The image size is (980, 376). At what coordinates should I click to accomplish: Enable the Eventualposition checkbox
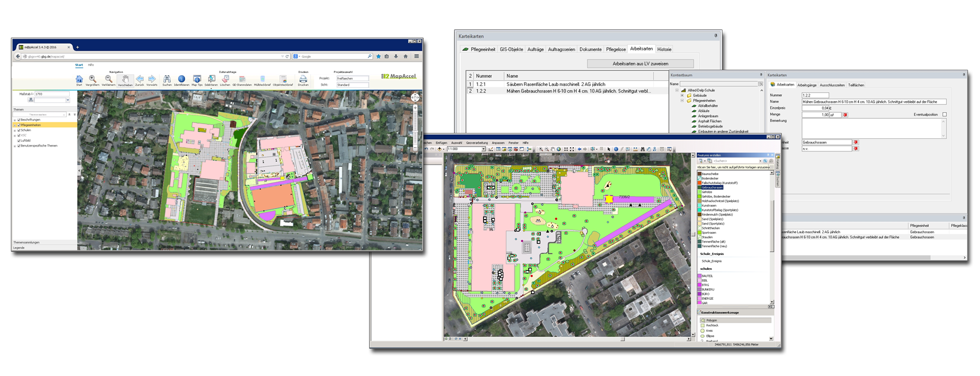944,114
